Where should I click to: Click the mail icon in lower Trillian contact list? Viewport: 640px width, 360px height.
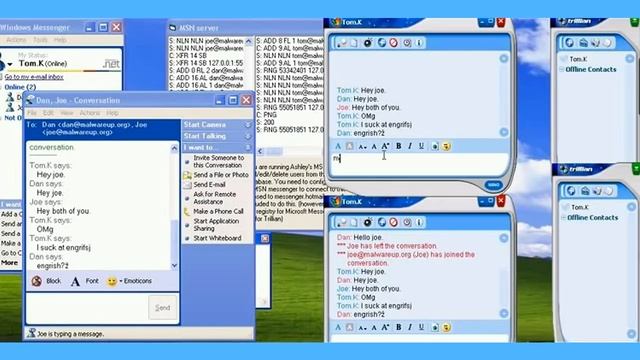(585, 191)
